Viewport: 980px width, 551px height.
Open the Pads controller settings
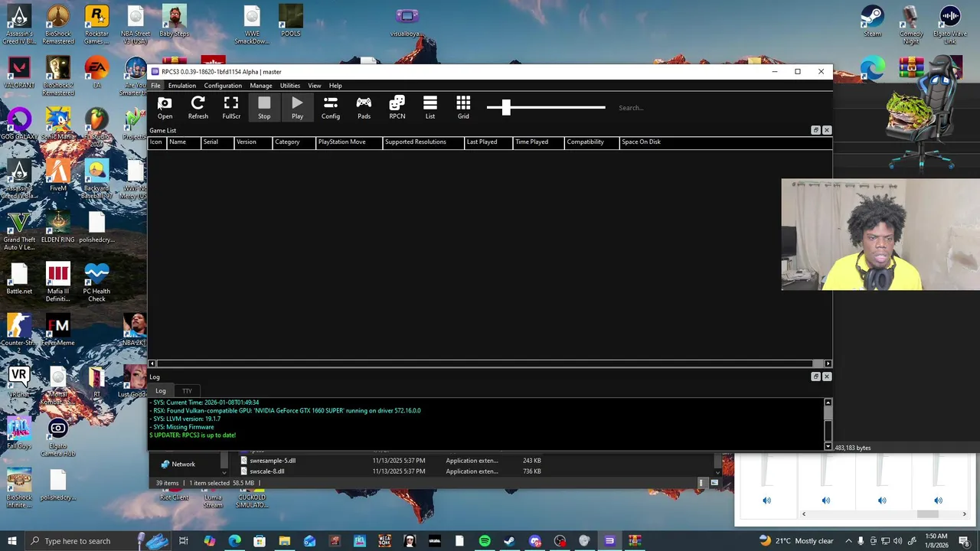[364, 108]
